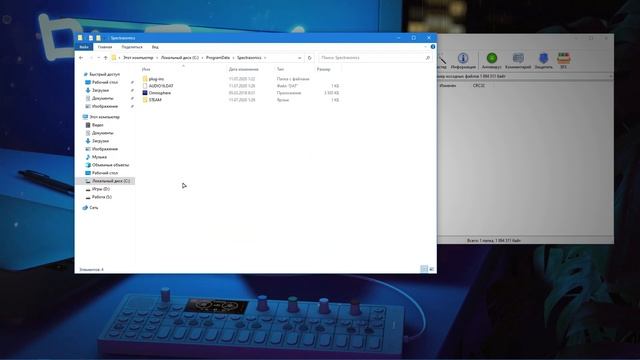This screenshot has height=360, width=640.
Task: Click Этот компьютер breadcrumb segment
Action: 138,58
